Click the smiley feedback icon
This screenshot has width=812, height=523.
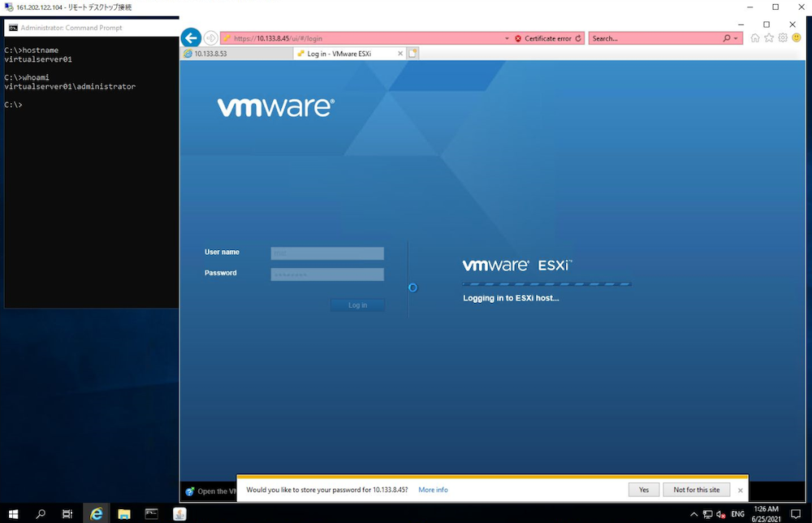796,38
